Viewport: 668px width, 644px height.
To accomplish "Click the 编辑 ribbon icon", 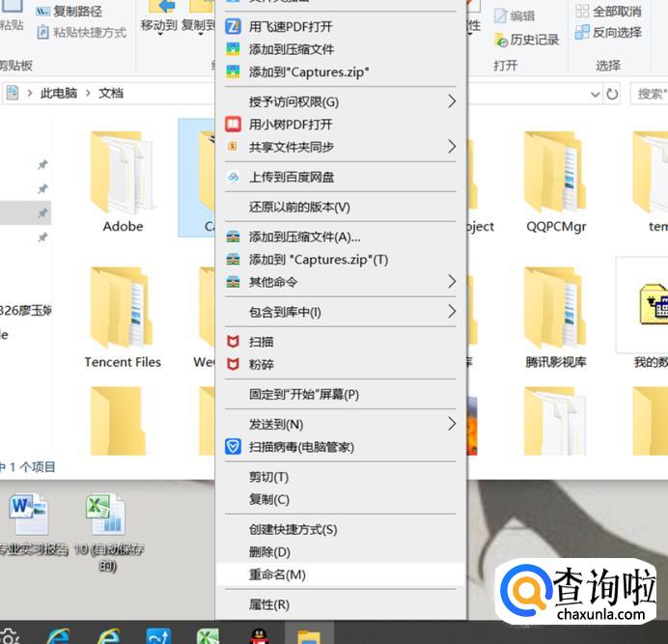I will 500,16.
